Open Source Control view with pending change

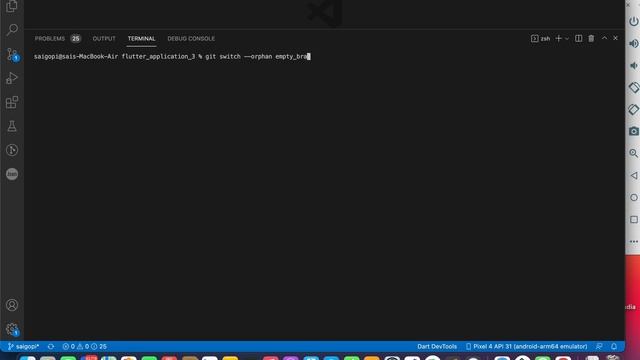pyautogui.click(x=12, y=54)
